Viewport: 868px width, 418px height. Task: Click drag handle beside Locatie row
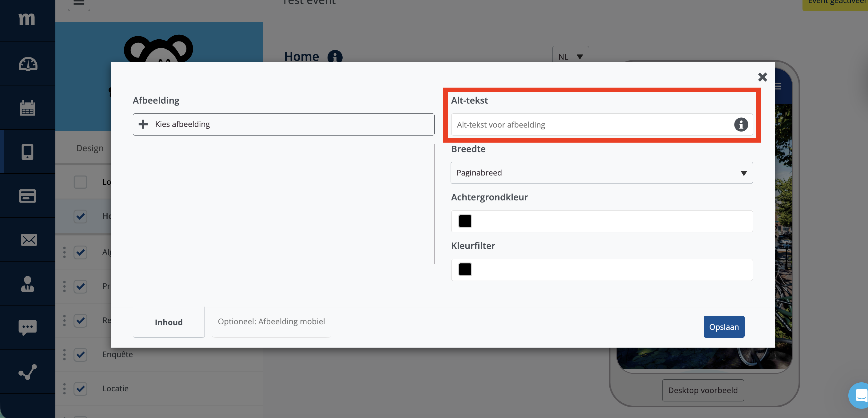(64, 389)
